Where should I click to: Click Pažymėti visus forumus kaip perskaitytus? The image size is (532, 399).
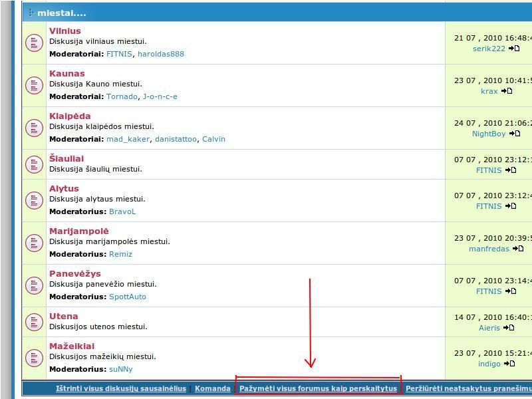point(318,388)
